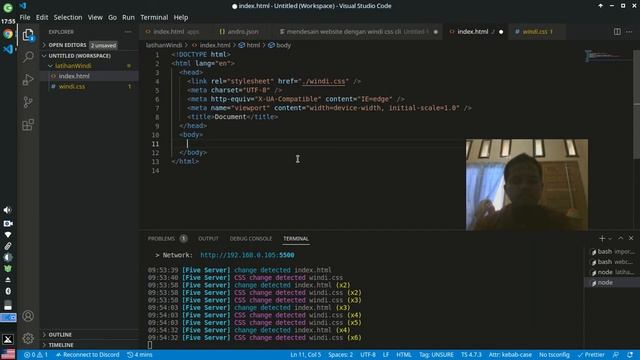Switch to the Output panel tab
The height and width of the screenshot is (360, 640).
tap(208, 238)
